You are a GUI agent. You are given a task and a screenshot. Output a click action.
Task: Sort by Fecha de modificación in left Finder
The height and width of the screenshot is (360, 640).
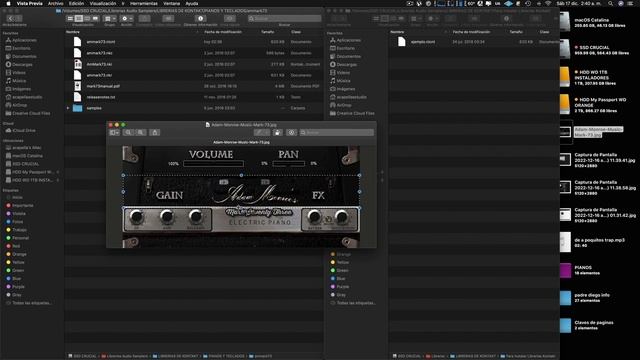pos(223,32)
